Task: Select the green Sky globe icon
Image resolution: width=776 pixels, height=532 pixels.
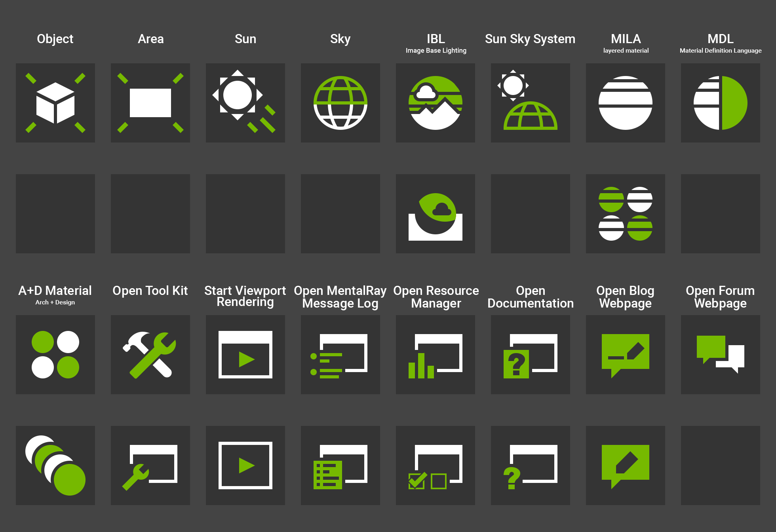Action: pos(340,103)
